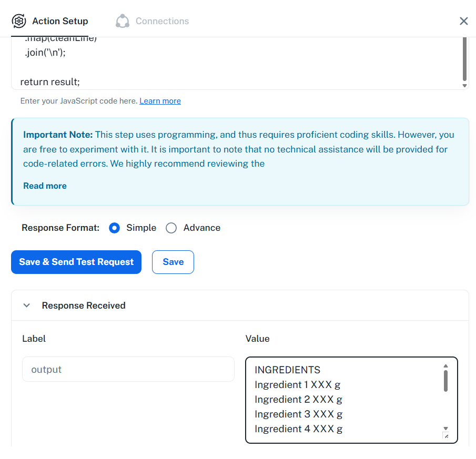Open the Connections tab

(x=152, y=21)
